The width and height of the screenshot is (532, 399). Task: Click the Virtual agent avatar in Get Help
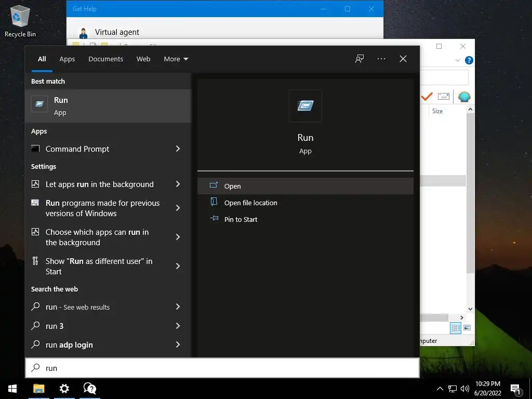tap(83, 33)
